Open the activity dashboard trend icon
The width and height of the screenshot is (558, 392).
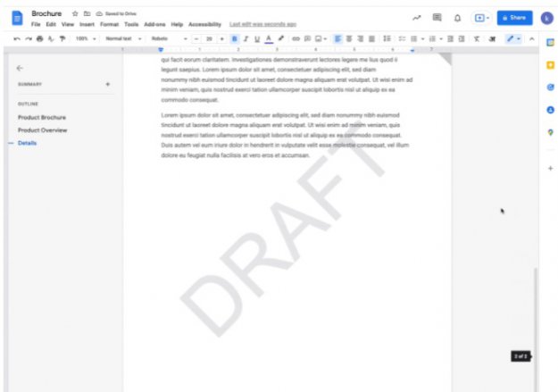(417, 18)
